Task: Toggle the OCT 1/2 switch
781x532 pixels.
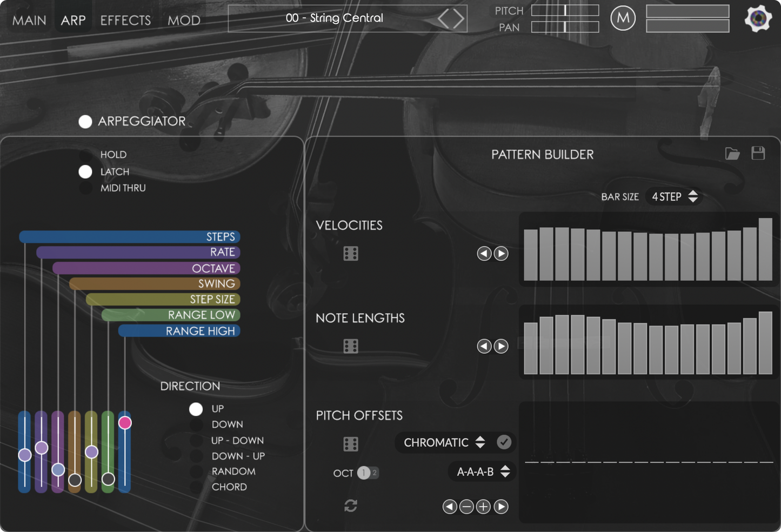Action: (x=368, y=473)
